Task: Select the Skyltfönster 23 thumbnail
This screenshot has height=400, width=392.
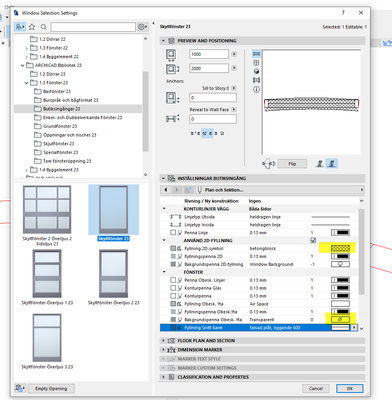Action: point(113,210)
